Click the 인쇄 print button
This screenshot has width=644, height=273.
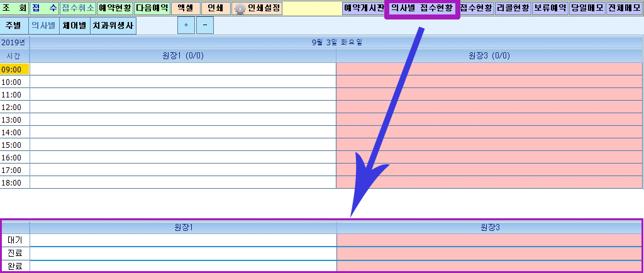216,8
